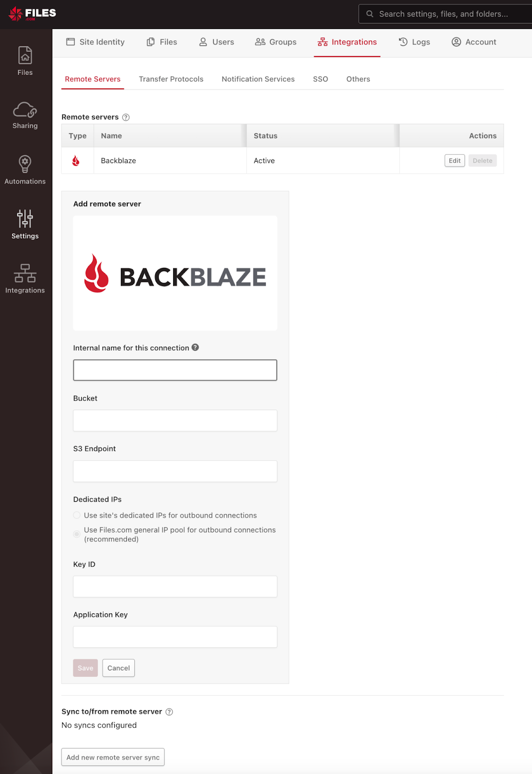Viewport: 532px width, 774px height.
Task: Edit the Backblaze remote server
Action: coord(455,161)
